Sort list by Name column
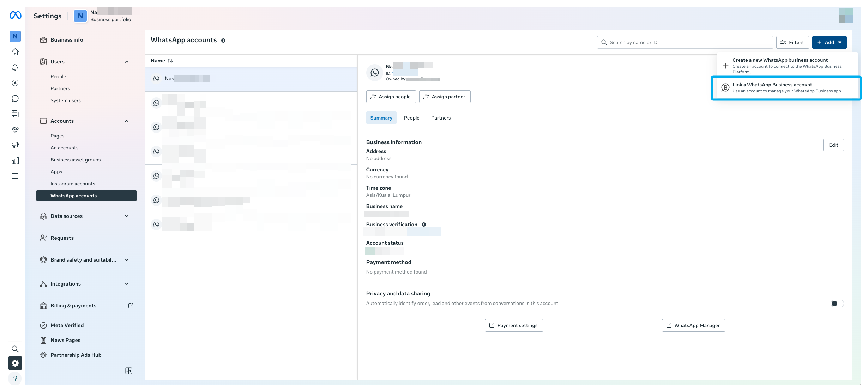Screen dimensions: 868x392 click(162, 61)
